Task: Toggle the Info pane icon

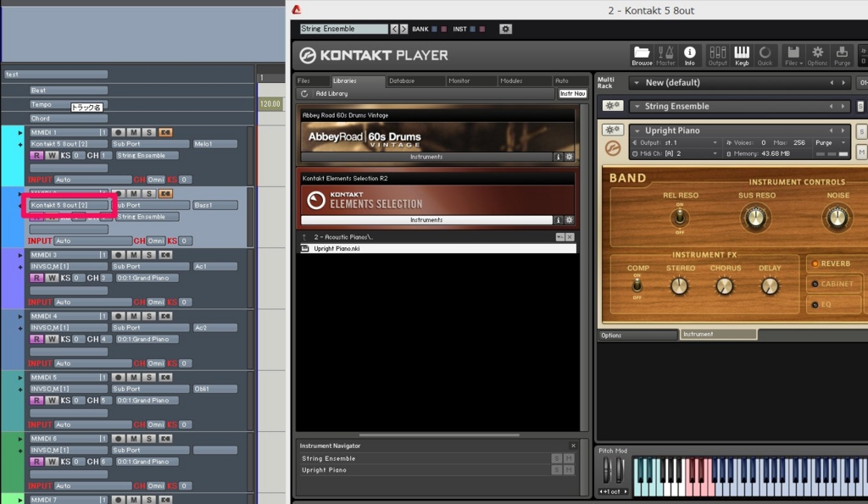Action: coord(689,55)
